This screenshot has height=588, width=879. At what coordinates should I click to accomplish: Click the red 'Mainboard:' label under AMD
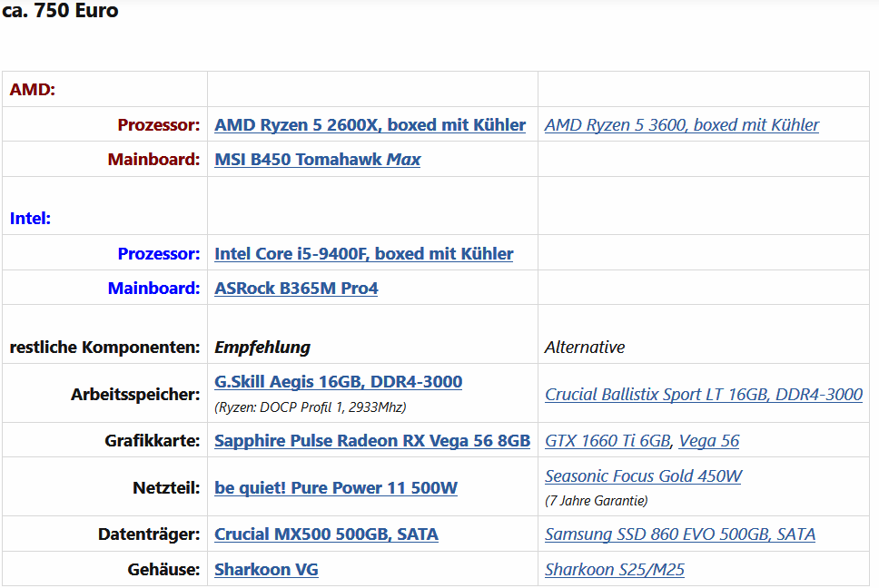click(x=153, y=160)
